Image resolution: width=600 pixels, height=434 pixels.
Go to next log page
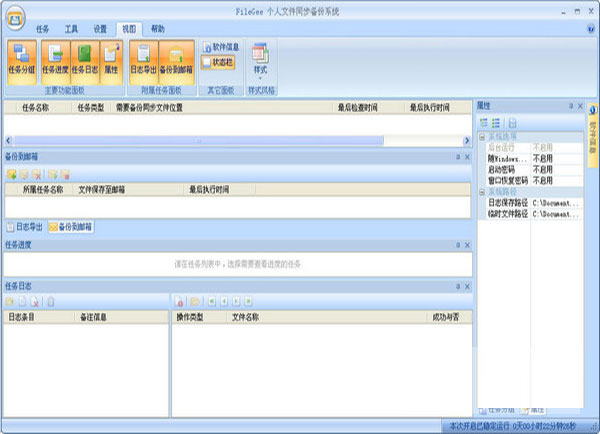click(236, 302)
